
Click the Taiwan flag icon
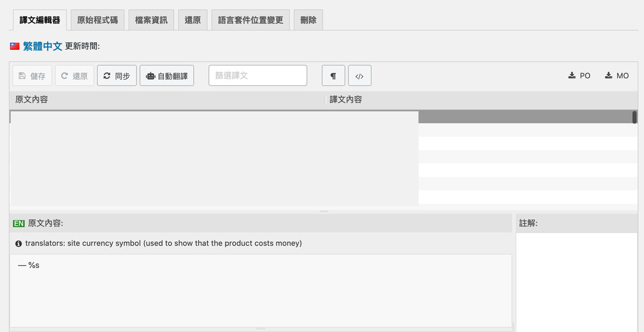pos(14,46)
